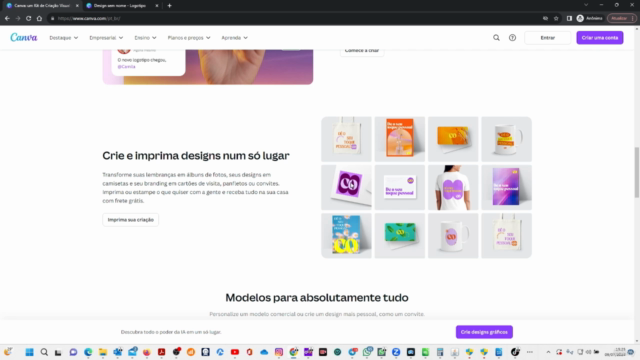This screenshot has height=360, width=640.
Task: Show hidden system tray icons
Action: [x=548, y=352]
